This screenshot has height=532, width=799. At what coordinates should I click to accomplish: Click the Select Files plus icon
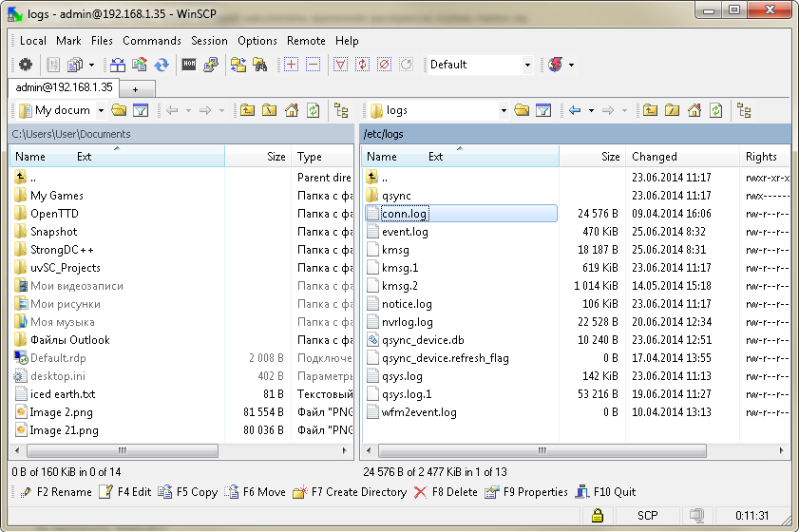point(291,65)
